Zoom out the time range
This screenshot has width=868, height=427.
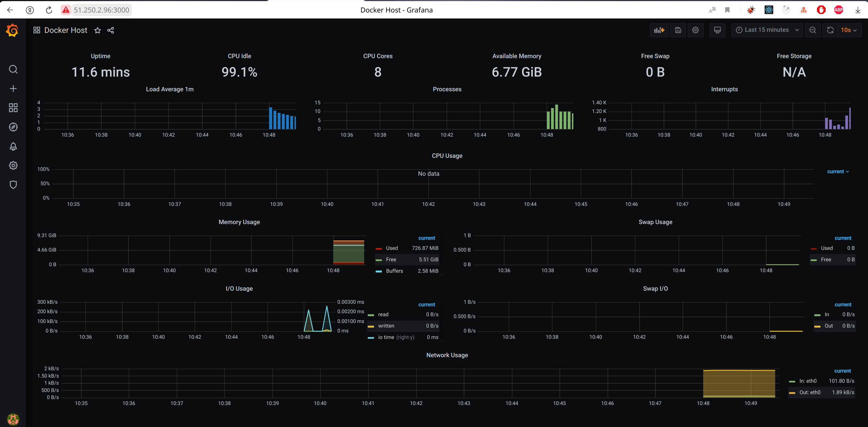coord(813,30)
